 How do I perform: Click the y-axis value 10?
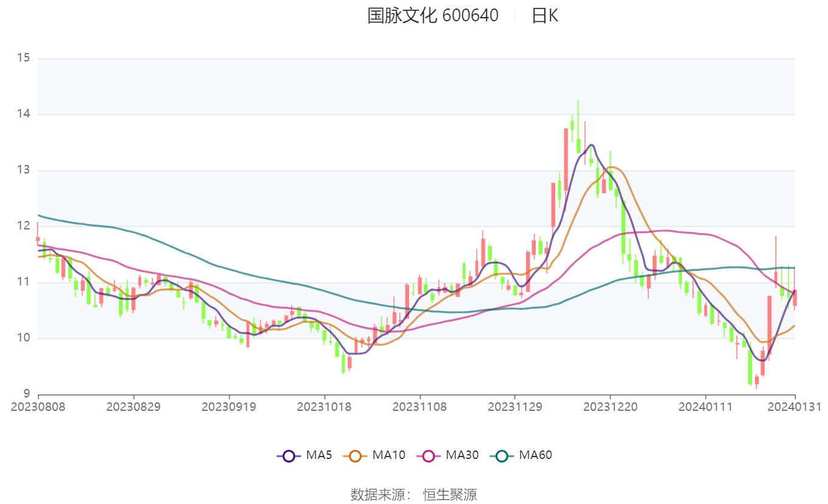point(24,338)
